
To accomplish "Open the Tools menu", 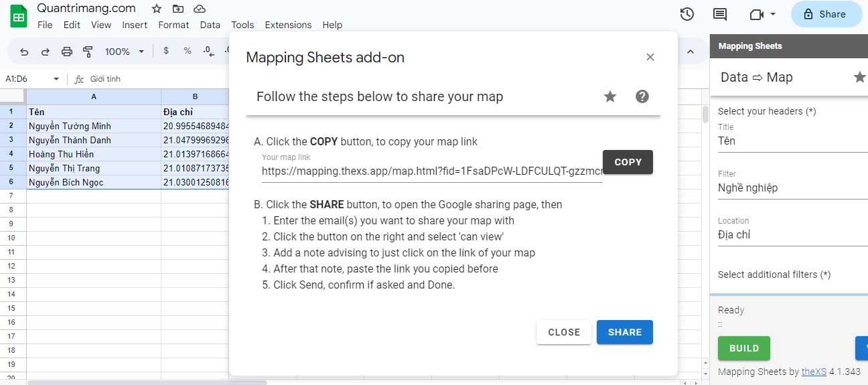I will tap(242, 25).
